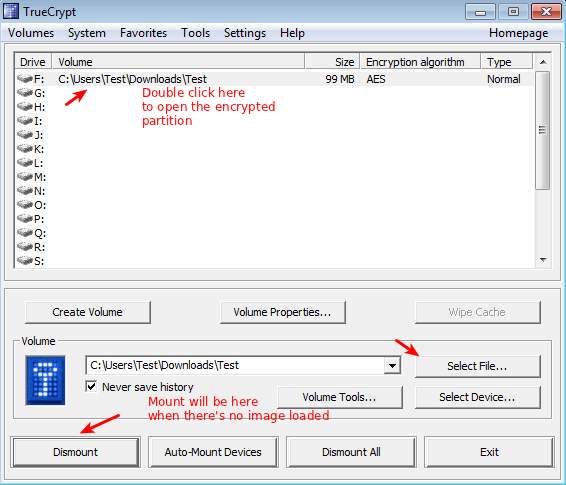
Task: Expand the volume path dropdown arrow
Action: click(x=392, y=366)
